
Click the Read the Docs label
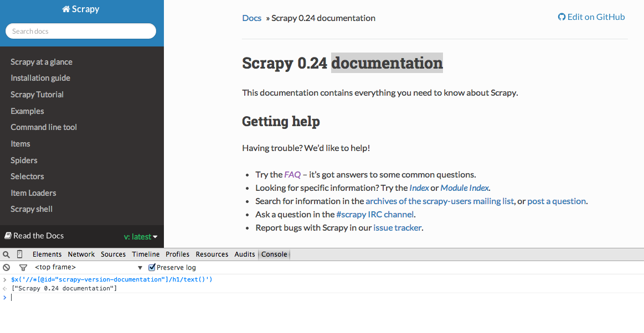(39, 236)
